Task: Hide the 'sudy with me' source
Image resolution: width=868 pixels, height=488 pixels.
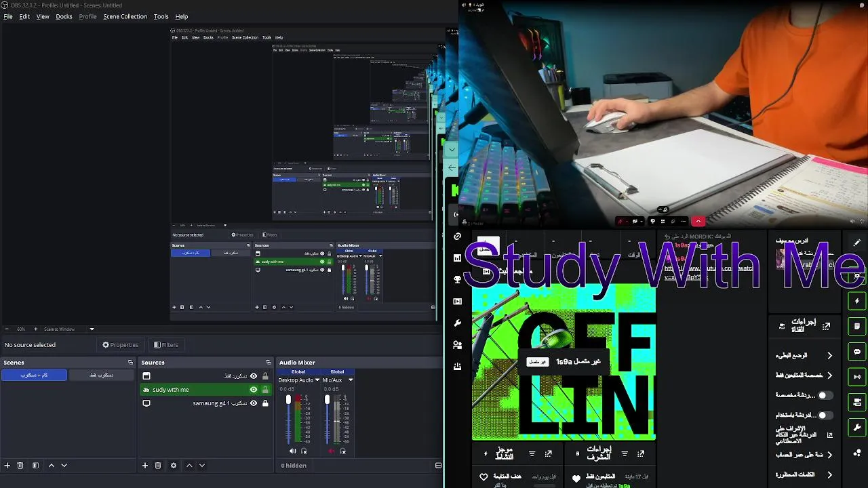Action: tap(254, 390)
